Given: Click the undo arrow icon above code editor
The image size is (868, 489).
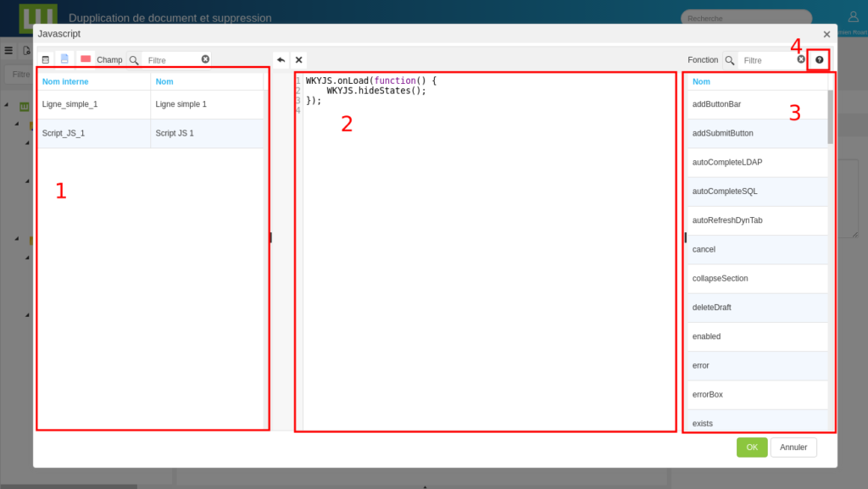Looking at the screenshot, I should coord(281,60).
